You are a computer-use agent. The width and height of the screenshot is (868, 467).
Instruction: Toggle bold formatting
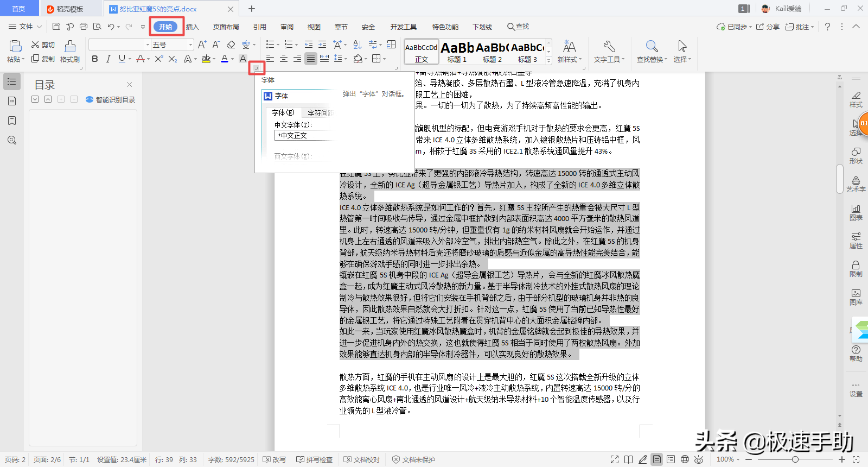[95, 59]
